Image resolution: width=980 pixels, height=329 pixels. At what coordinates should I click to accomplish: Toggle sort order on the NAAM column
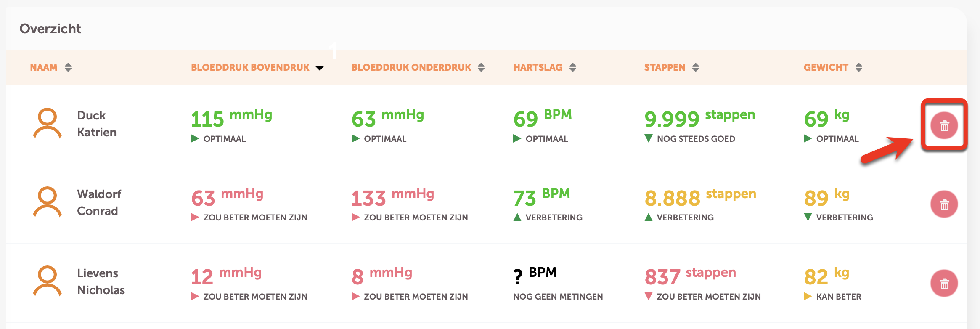69,67
